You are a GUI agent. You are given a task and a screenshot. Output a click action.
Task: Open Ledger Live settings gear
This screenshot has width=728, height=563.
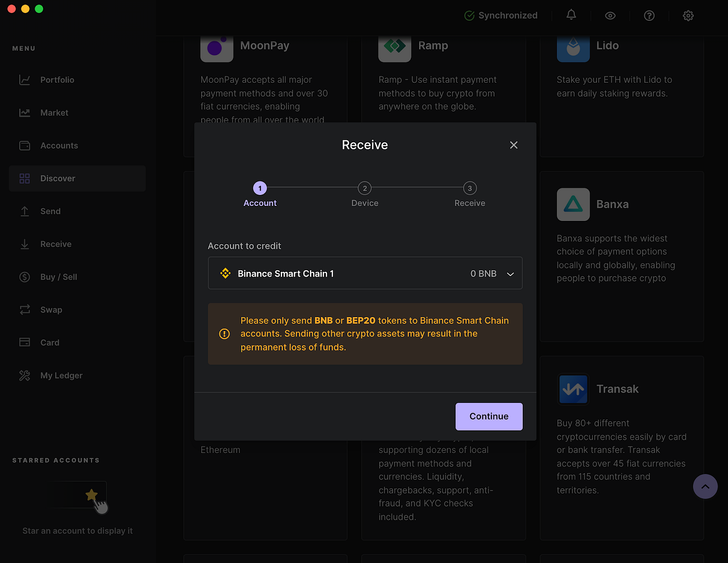point(688,15)
